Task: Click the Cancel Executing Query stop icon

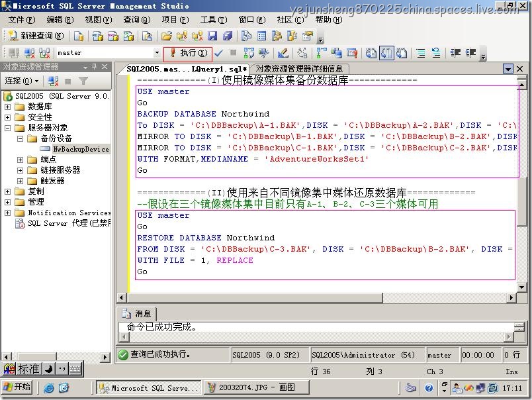Action: click(x=233, y=52)
